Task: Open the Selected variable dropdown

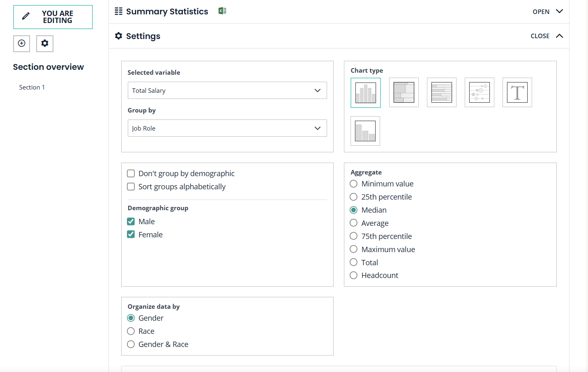Action: click(227, 90)
